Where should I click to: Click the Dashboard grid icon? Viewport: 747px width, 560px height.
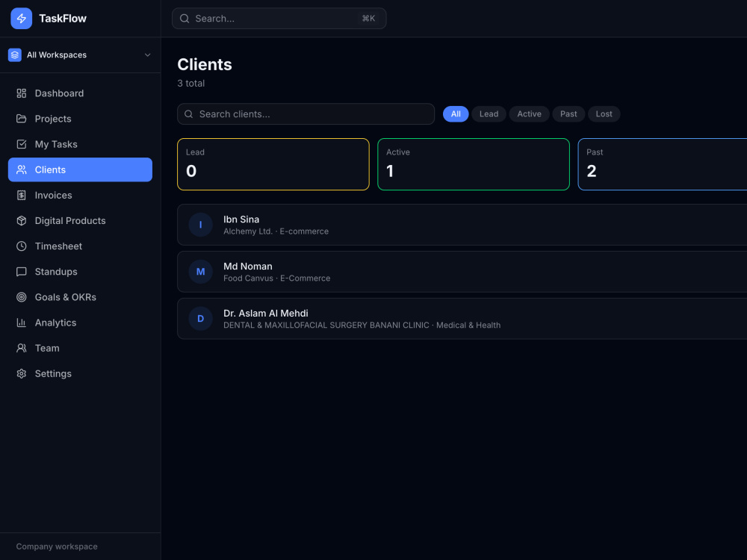point(22,93)
